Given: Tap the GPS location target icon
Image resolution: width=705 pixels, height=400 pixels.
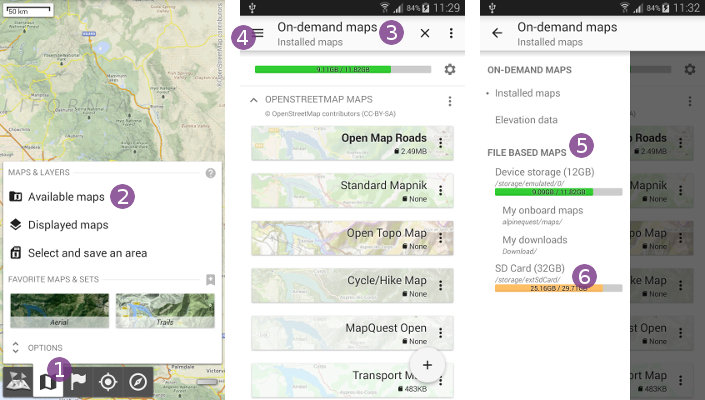Looking at the screenshot, I should tap(108, 382).
